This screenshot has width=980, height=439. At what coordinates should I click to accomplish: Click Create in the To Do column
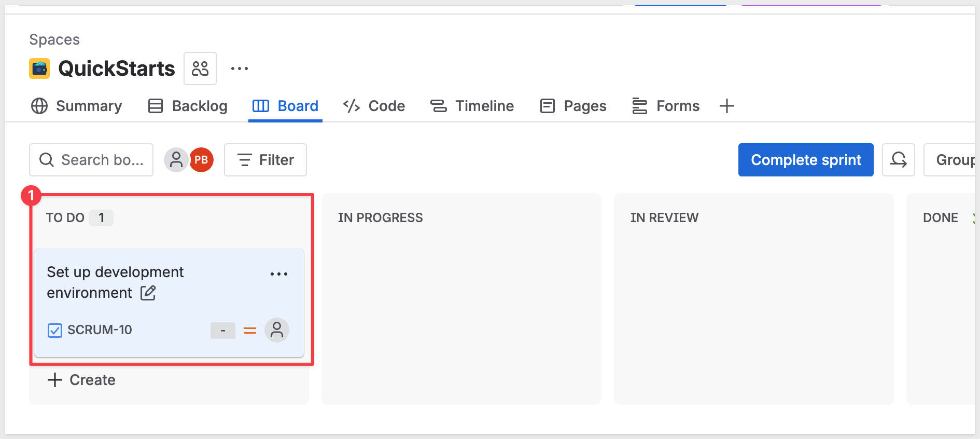point(82,380)
